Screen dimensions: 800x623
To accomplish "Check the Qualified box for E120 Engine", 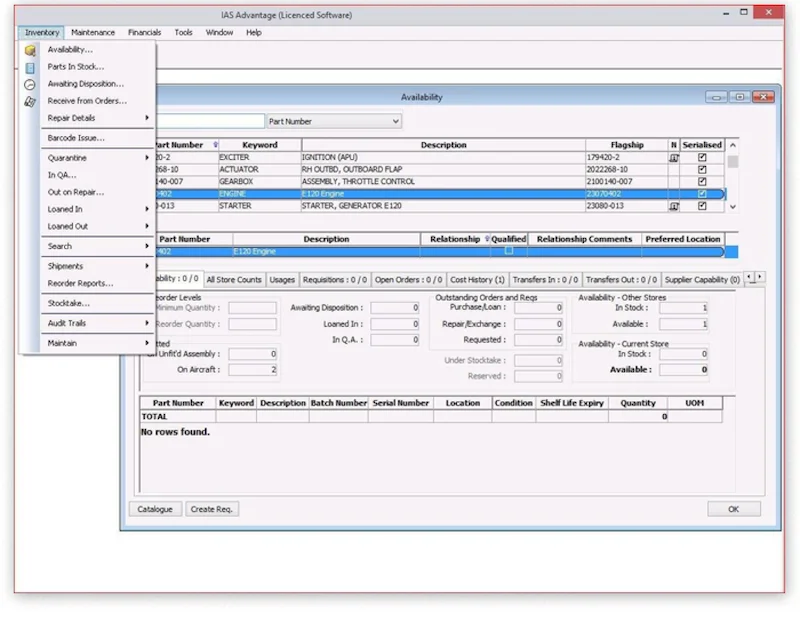I will (508, 252).
